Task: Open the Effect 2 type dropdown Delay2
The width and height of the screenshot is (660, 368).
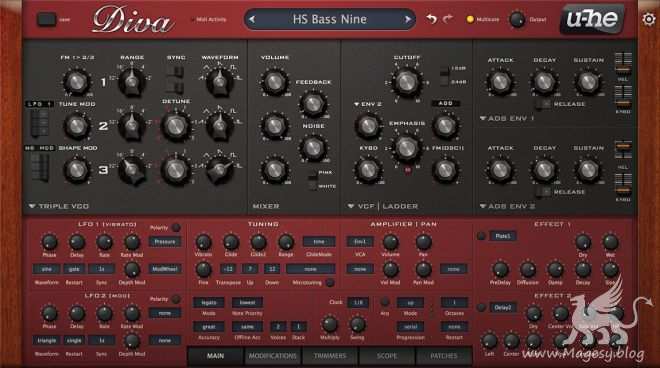Action: click(x=503, y=307)
